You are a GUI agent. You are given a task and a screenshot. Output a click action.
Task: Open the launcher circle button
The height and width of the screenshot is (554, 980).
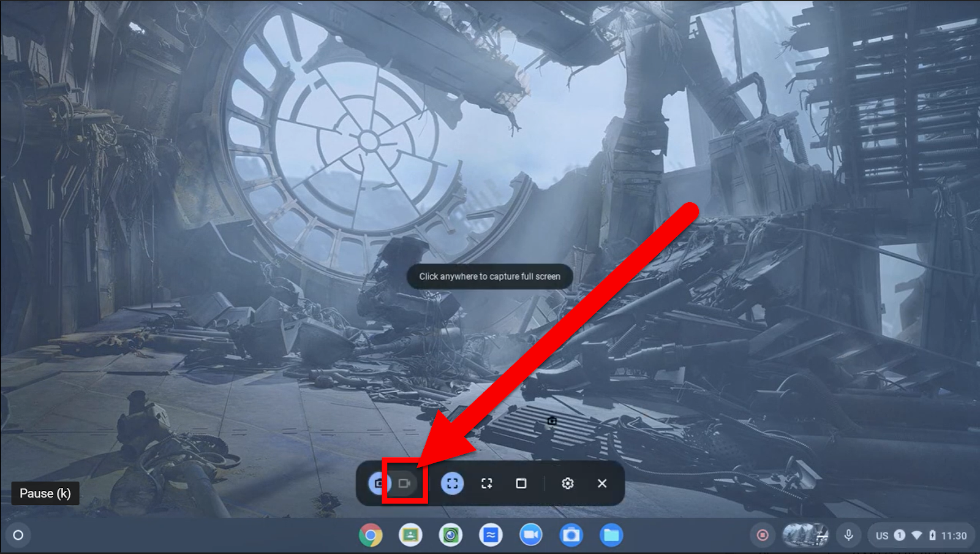(18, 535)
